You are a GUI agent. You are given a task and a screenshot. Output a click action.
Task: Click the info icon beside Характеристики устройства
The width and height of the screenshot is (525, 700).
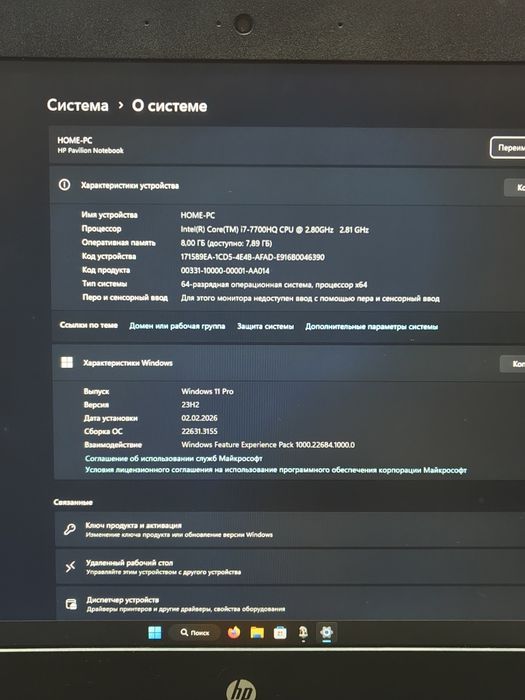64,185
